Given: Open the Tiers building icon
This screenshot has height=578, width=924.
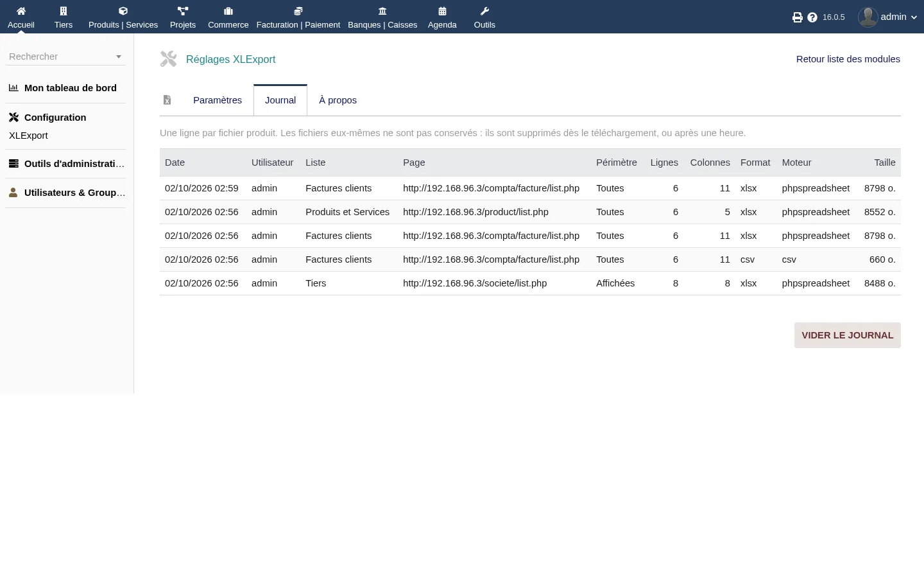Looking at the screenshot, I should click(x=64, y=11).
